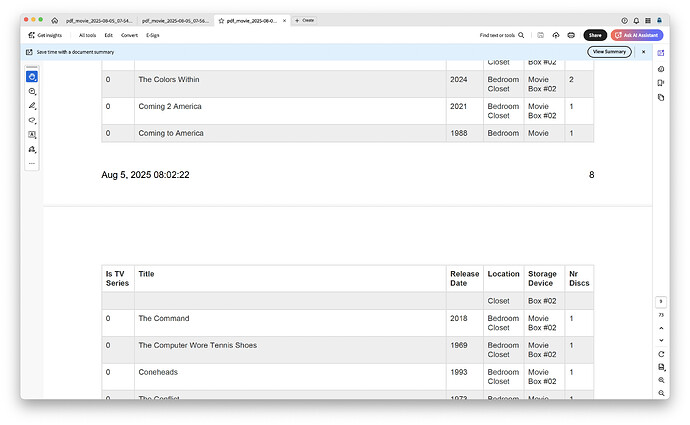Go to Acrobat Home view

click(55, 20)
